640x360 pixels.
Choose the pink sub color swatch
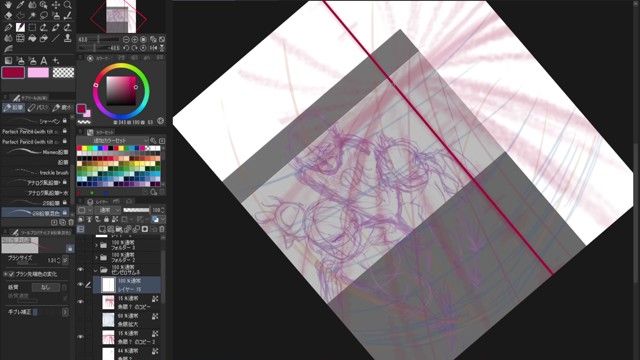38,73
